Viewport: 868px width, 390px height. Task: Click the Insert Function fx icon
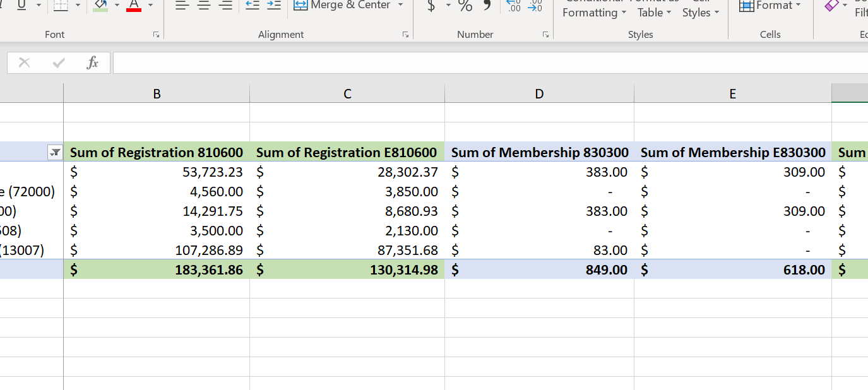[x=92, y=62]
